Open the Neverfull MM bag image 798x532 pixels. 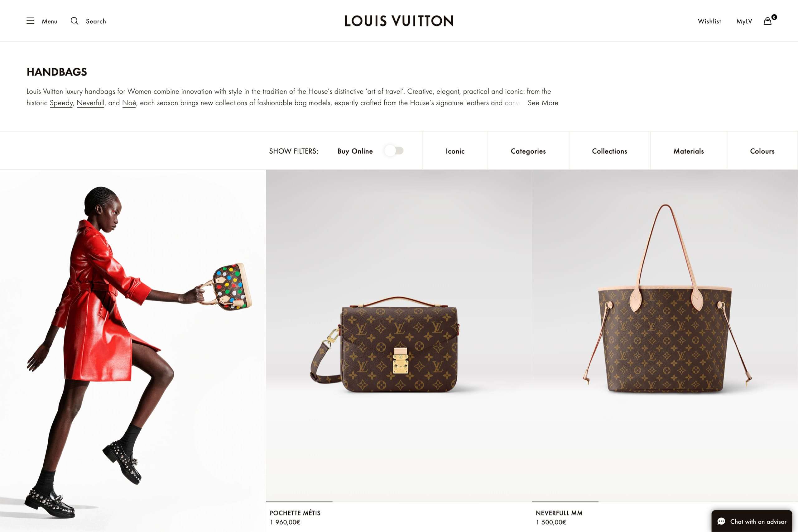point(665,336)
